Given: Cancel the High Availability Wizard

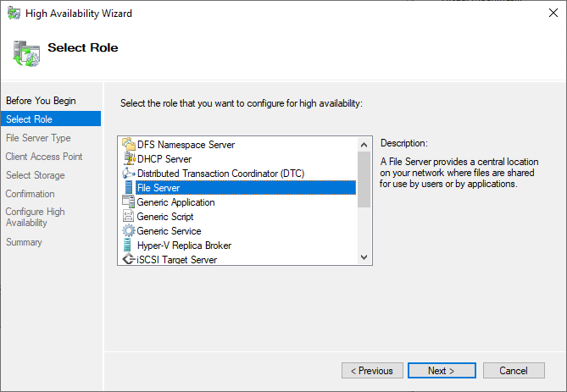Looking at the screenshot, I should (514, 371).
